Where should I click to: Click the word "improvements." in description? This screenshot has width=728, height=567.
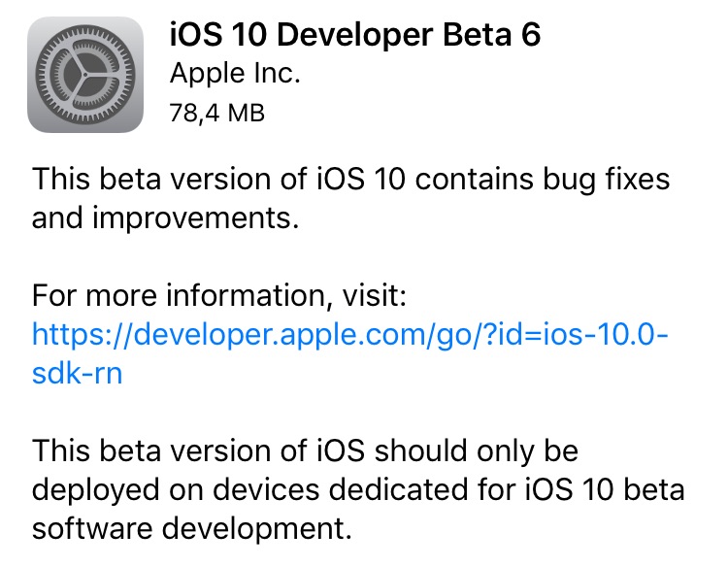click(x=162, y=218)
